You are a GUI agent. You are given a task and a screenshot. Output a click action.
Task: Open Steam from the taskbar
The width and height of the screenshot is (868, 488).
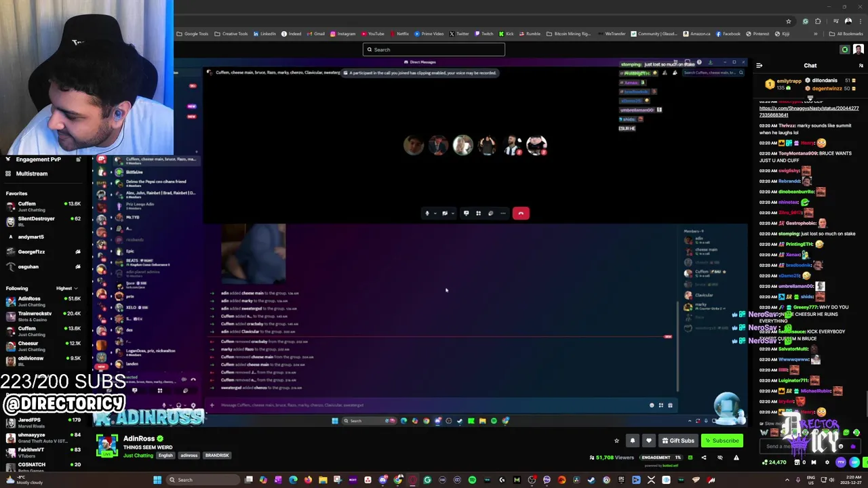tap(591, 480)
